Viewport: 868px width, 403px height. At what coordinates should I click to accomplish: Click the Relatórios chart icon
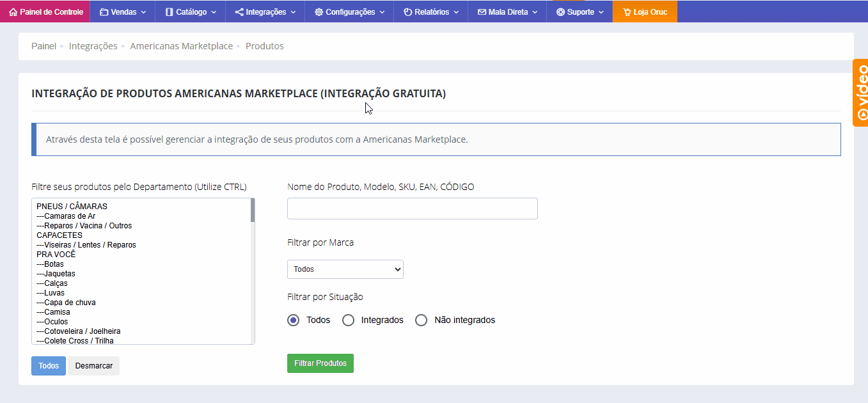pyautogui.click(x=407, y=12)
